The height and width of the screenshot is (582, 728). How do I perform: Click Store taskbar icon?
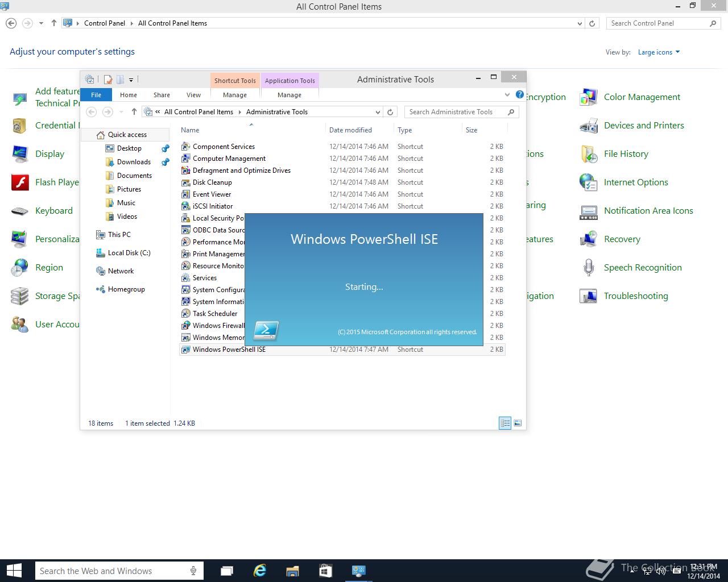(x=325, y=571)
